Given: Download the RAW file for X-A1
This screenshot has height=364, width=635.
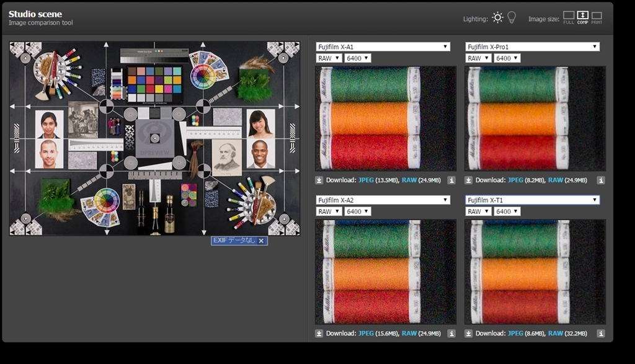Looking at the screenshot, I should 409,180.
